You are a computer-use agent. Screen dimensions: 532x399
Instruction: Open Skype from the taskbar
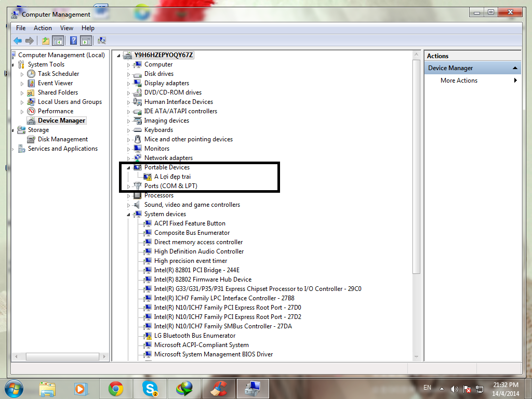pos(150,388)
